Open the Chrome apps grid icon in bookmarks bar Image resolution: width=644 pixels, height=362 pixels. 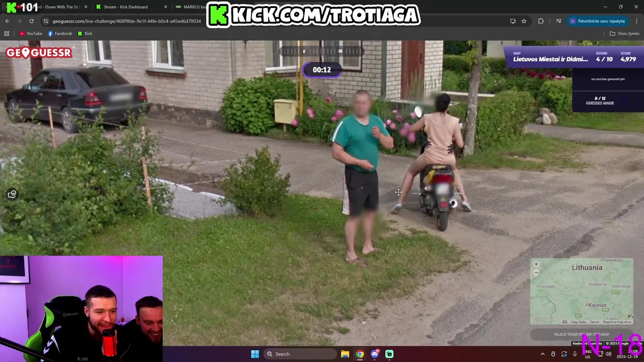(x=7, y=34)
